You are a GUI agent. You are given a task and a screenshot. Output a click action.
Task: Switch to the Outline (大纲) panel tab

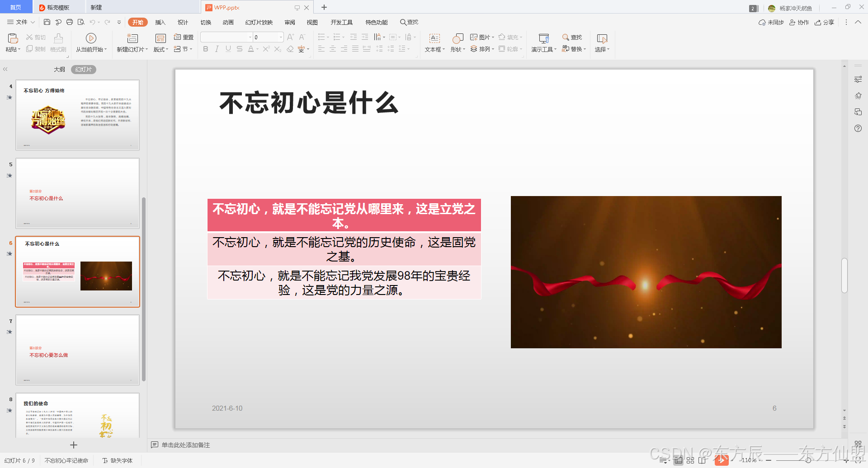(x=59, y=70)
